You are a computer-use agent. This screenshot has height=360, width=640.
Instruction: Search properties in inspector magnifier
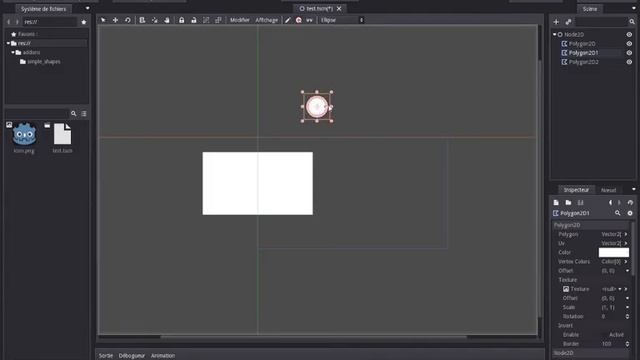618,213
